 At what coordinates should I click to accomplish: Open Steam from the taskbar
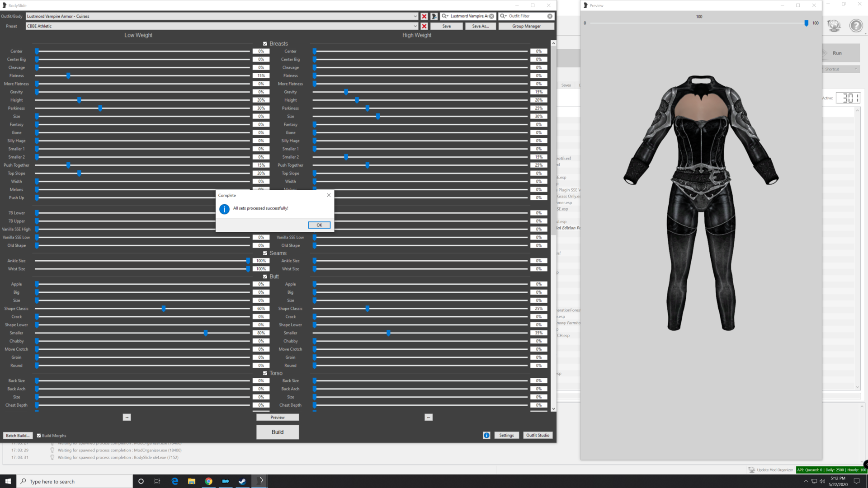pos(242,481)
